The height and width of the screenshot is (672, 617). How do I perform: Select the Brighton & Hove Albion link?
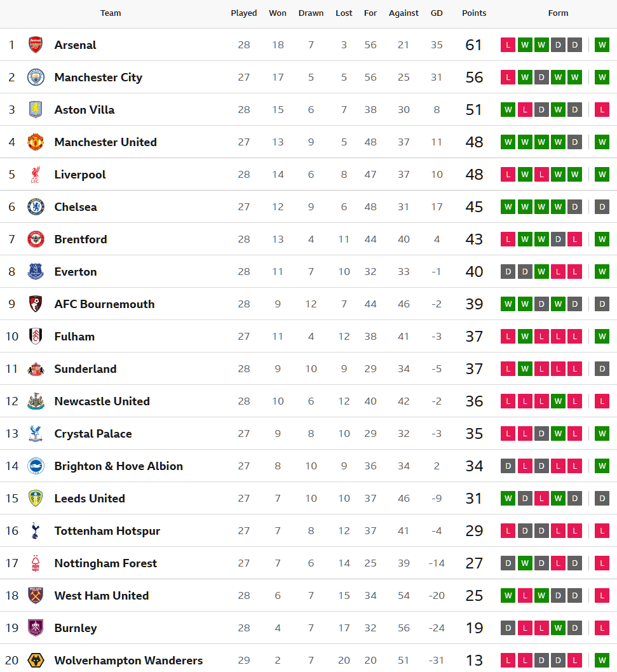(118, 466)
